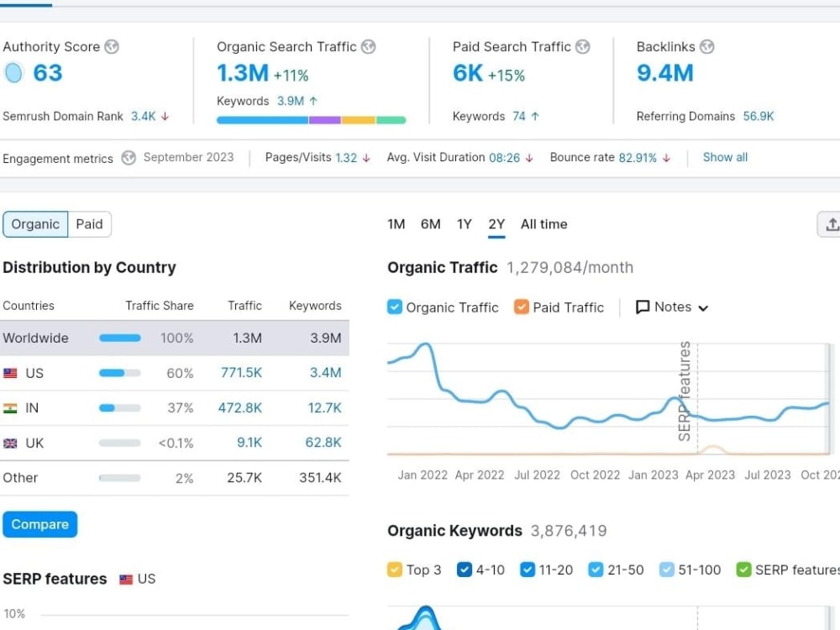Click globe icon beside Paid Search Traffic
The width and height of the screenshot is (840, 630).
583,46
